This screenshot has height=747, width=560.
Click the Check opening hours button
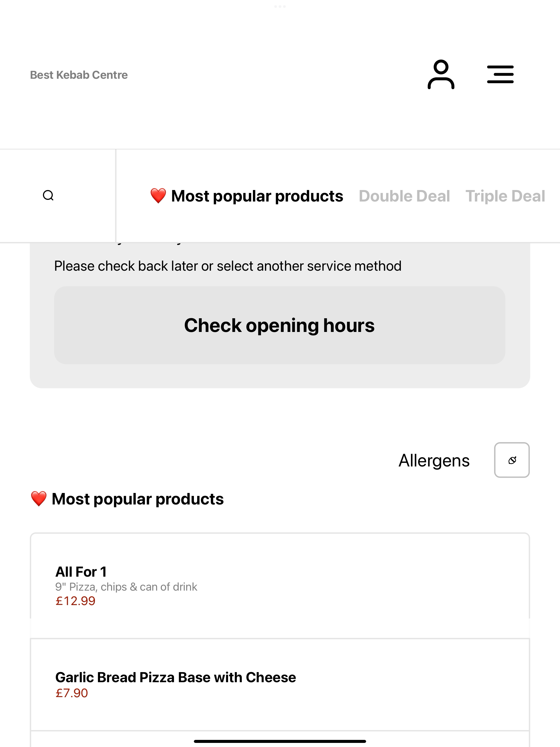pos(280,325)
